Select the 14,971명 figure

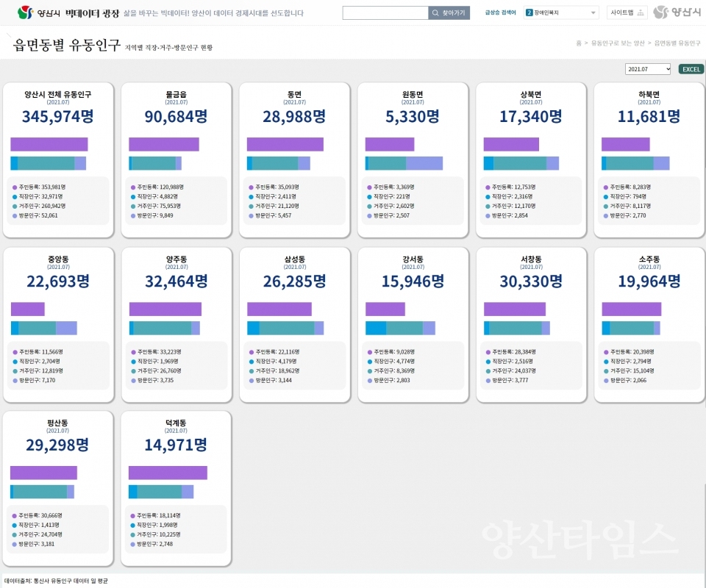tap(176, 445)
